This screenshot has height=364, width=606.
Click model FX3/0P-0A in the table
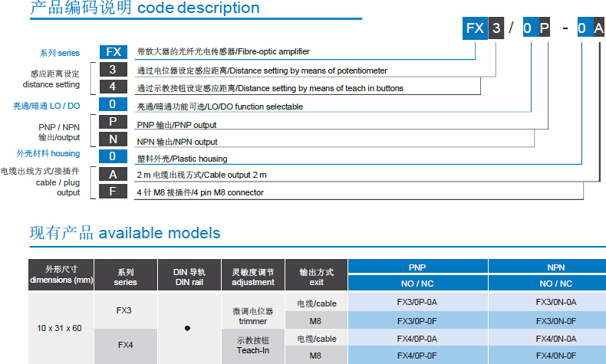click(417, 302)
